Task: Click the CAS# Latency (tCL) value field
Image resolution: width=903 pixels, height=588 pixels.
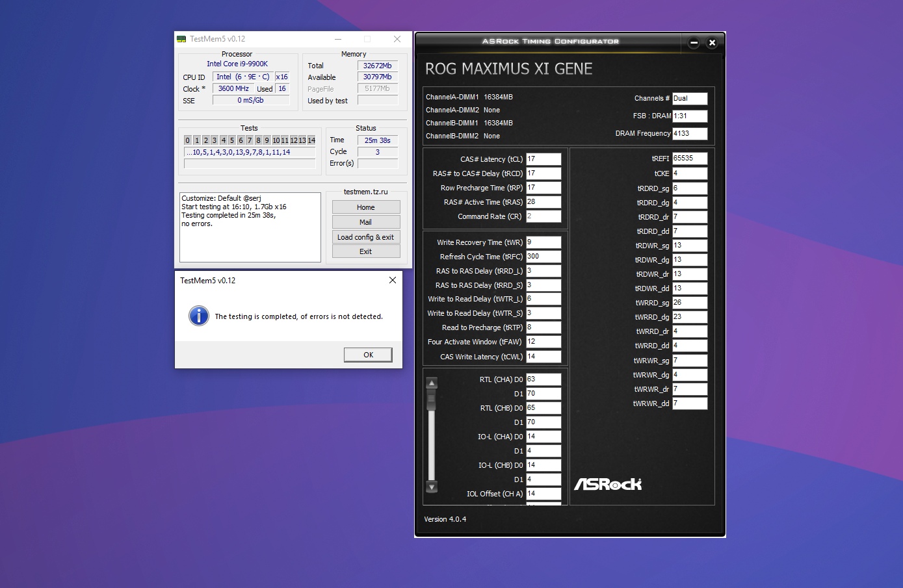Action: [x=543, y=159]
